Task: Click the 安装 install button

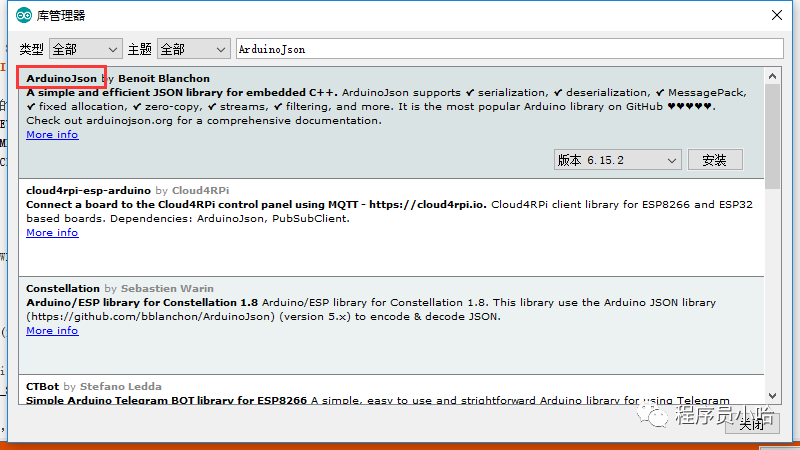Action: click(x=714, y=160)
